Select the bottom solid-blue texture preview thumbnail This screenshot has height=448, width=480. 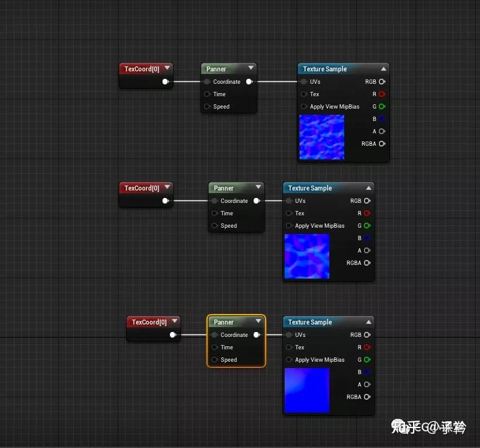point(307,390)
